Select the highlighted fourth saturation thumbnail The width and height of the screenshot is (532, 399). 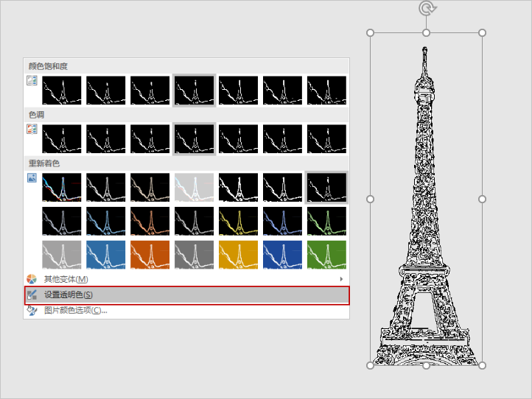194,90
